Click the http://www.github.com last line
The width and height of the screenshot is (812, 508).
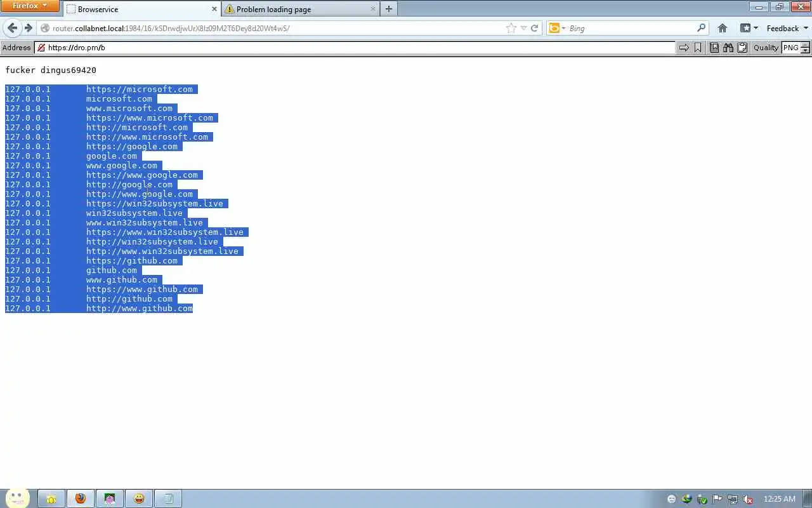[x=140, y=309]
